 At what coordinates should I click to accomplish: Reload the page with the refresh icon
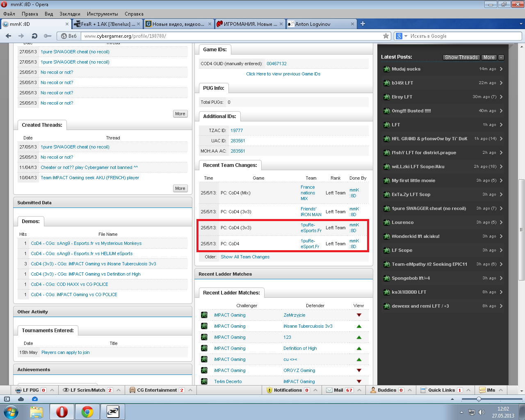tap(34, 36)
